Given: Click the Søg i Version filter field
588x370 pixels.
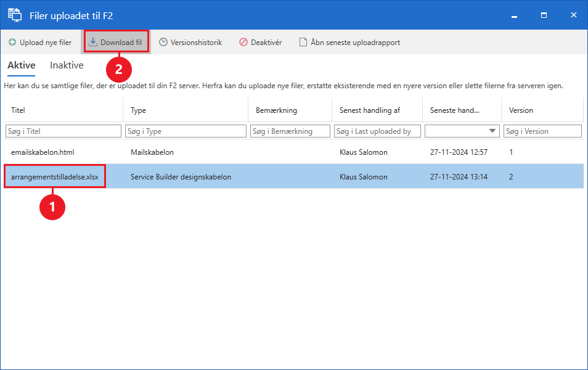Looking at the screenshot, I should point(542,131).
